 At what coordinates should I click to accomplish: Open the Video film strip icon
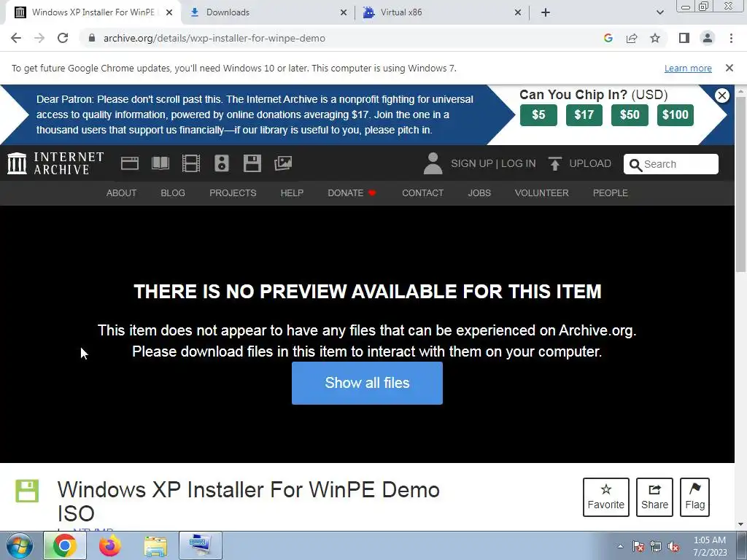click(191, 163)
